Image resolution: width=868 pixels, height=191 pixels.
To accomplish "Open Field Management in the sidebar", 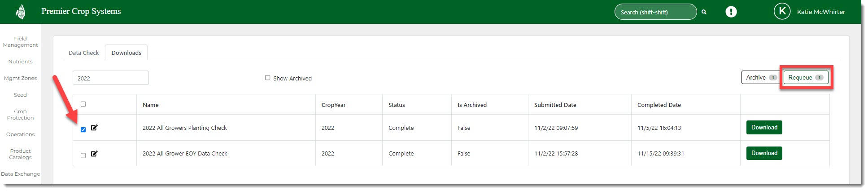I will click(x=20, y=42).
